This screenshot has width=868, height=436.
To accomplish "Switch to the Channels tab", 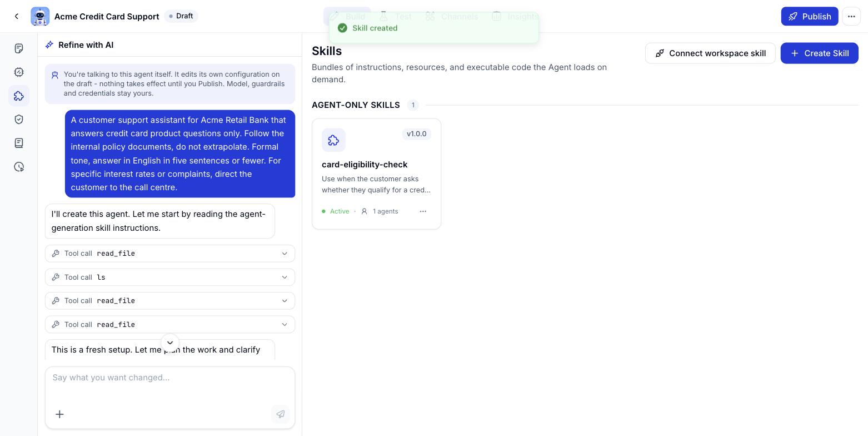I will [x=452, y=17].
